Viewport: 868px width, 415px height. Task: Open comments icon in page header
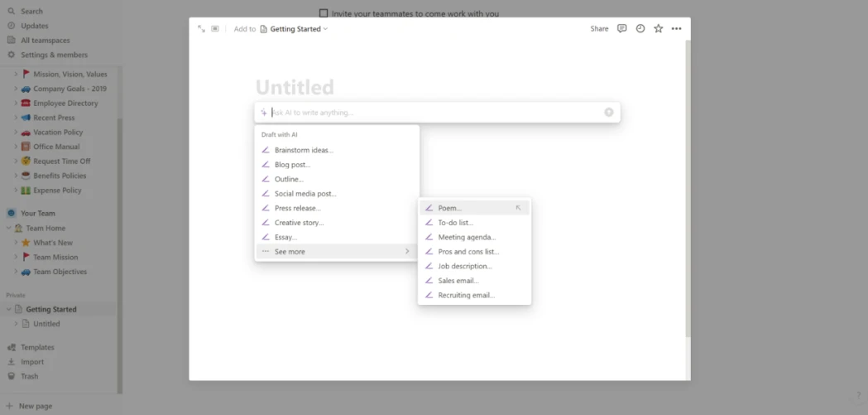coord(621,29)
